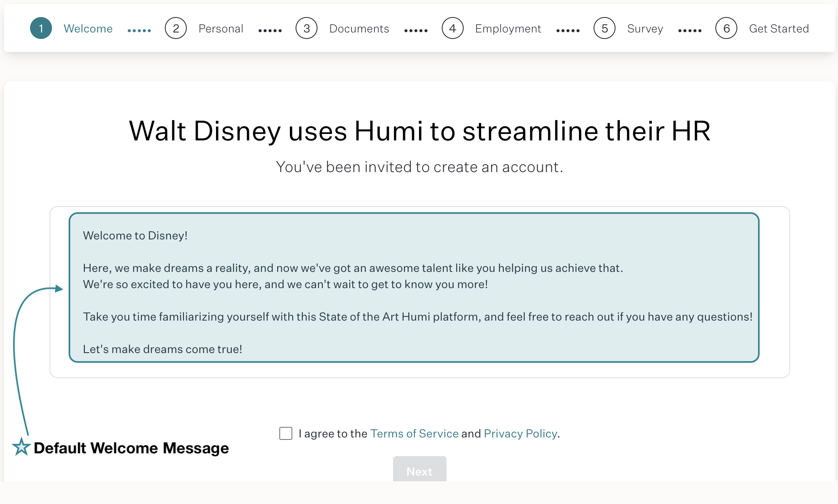The height and width of the screenshot is (504, 838).
Task: Switch to the Employment step
Action: click(x=508, y=29)
